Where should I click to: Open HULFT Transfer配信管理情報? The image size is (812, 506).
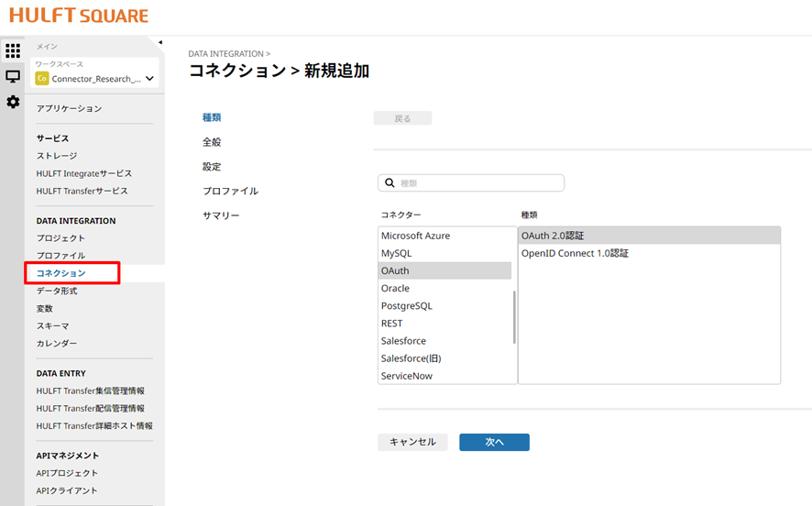90,408
